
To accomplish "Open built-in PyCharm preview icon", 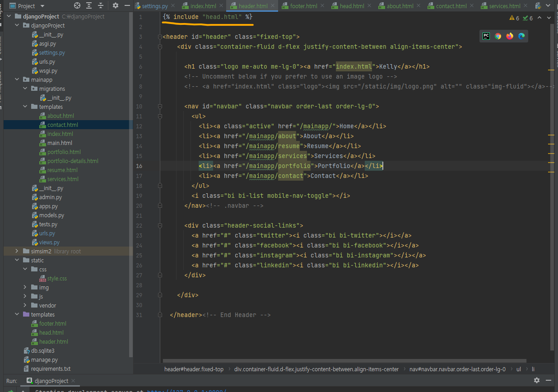I will [x=486, y=36].
